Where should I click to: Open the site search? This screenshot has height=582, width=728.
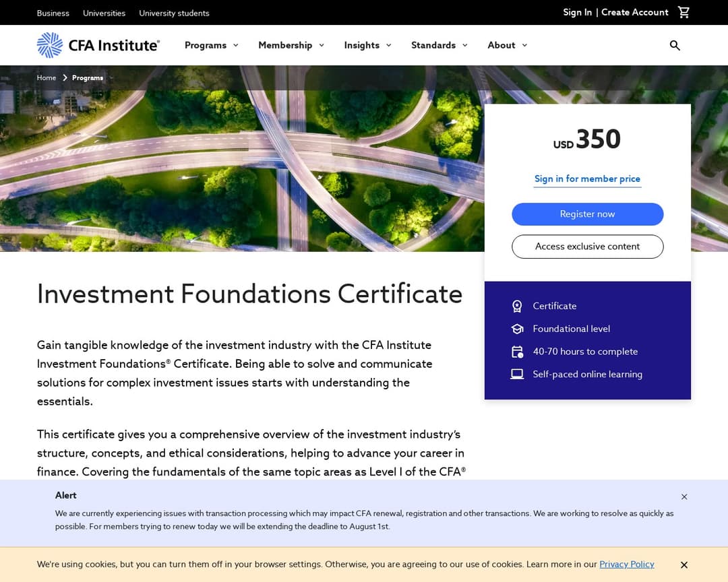coord(675,45)
